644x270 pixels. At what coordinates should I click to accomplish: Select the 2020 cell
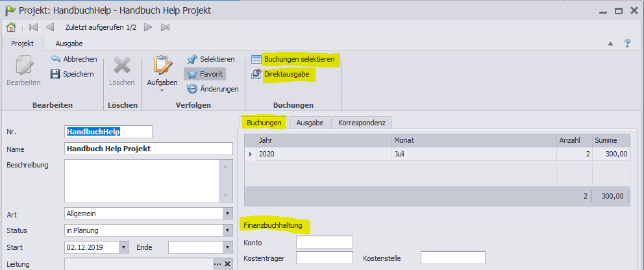324,154
